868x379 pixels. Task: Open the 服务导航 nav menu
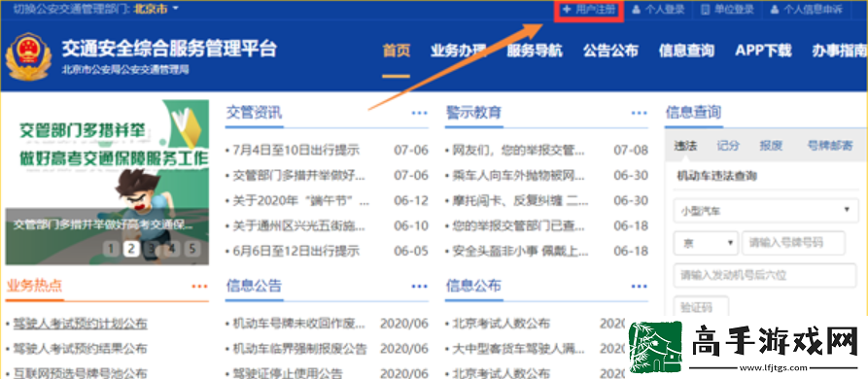coord(535,51)
